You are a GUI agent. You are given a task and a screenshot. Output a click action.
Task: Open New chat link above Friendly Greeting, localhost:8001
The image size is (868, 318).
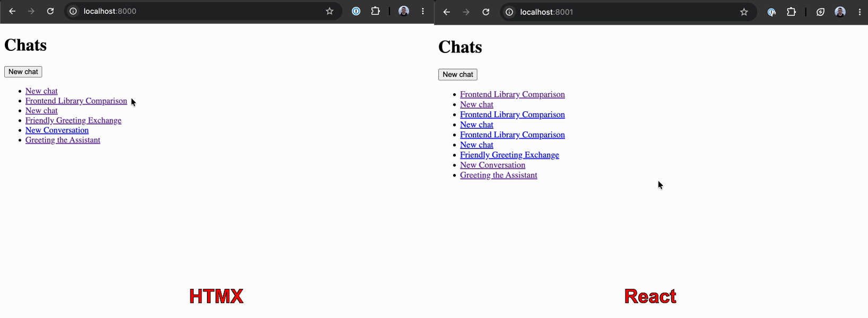[x=476, y=145]
